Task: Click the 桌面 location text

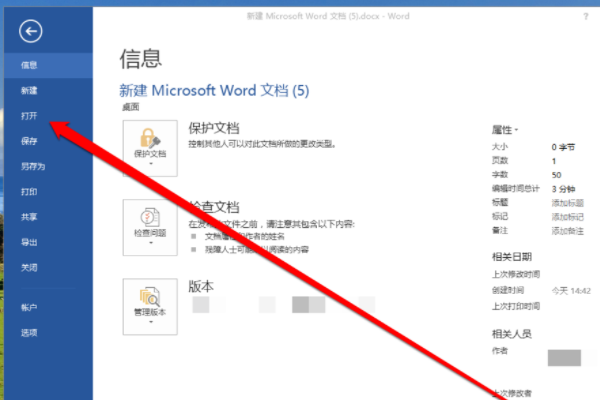Action: point(130,107)
